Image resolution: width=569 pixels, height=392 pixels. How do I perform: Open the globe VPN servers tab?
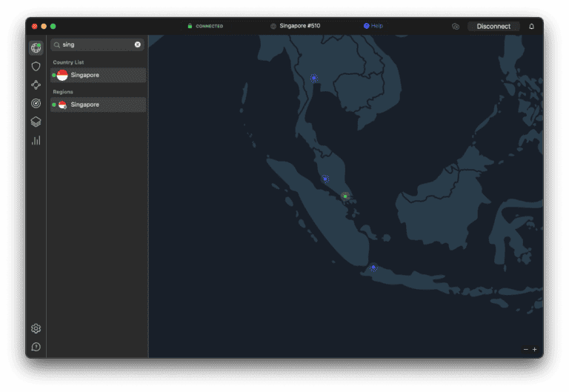coord(36,48)
